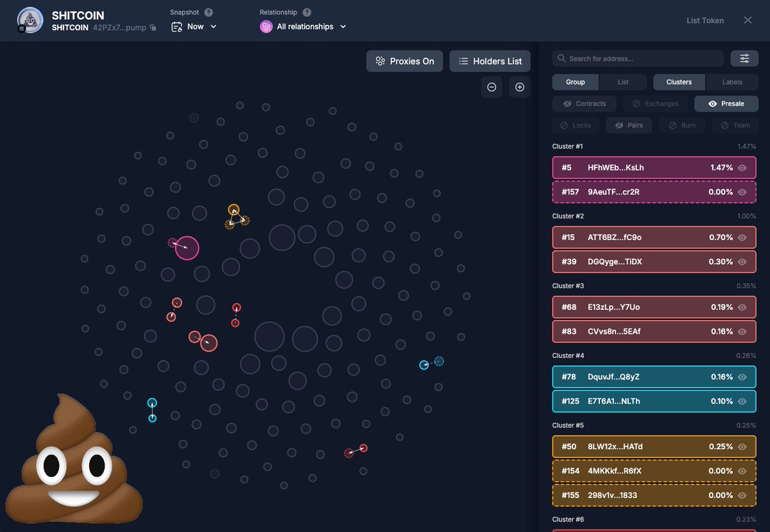The image size is (770, 532).
Task: Toggle visibility of #157 9AeuTF...cr2R
Action: pos(742,192)
